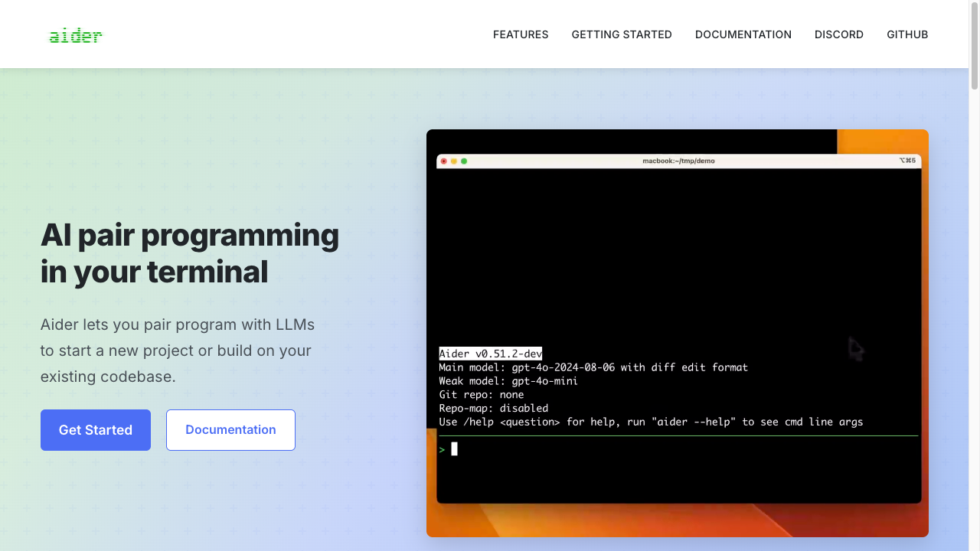The image size is (980, 551).
Task: Click the orange wallpaper area of demo video
Action: click(x=880, y=142)
